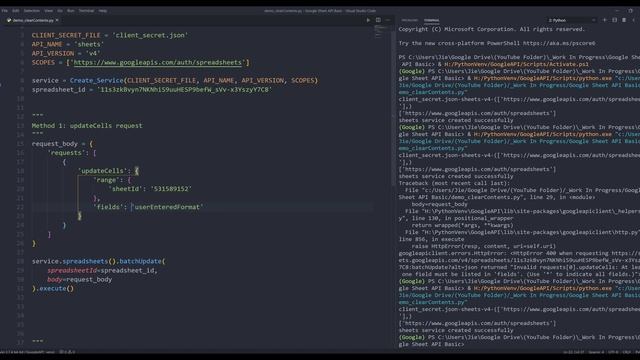
Task: Create a new terminal with plus icon
Action: 604,20
